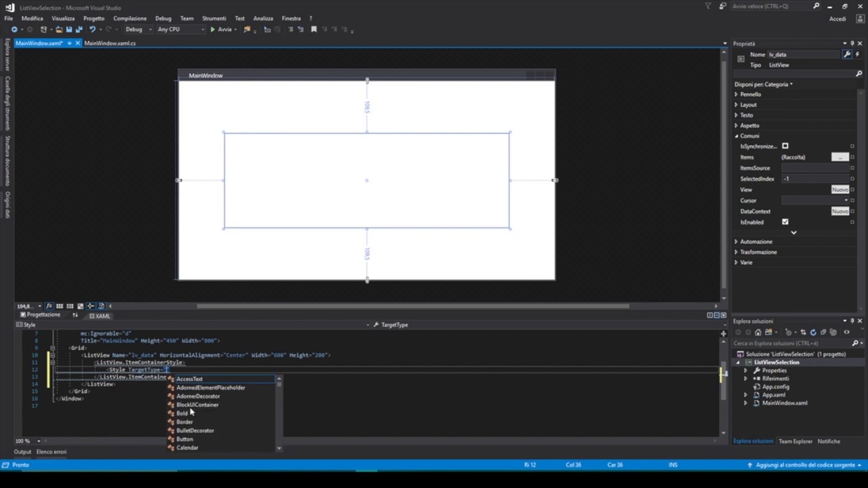Viewport: 868px width, 488px height.
Task: Click the IntelliSense list scroll-down arrow
Action: (x=279, y=448)
